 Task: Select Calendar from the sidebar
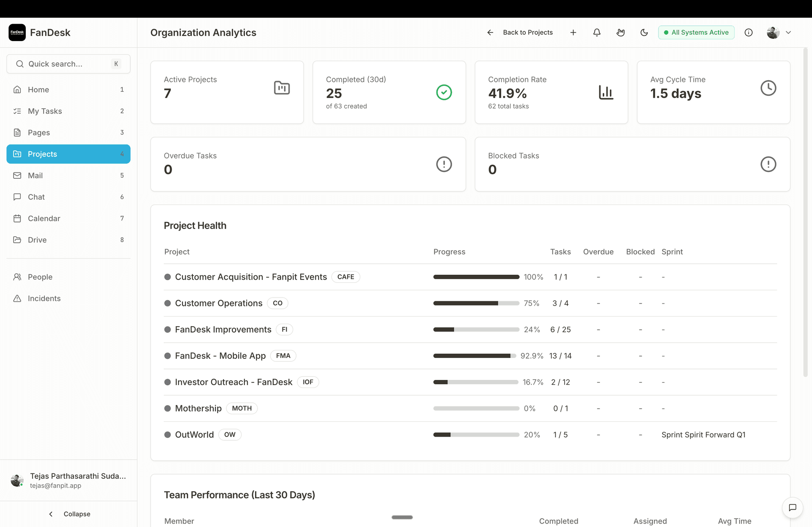44,218
